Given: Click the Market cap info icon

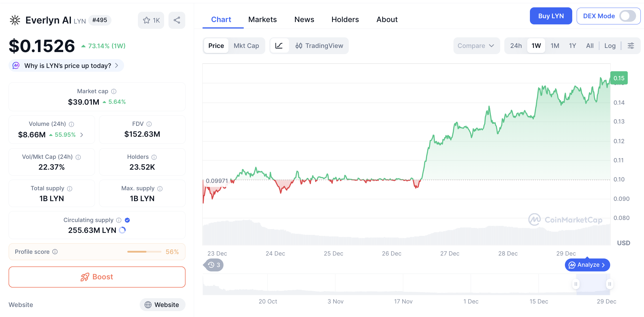Looking at the screenshot, I should coord(114,91).
